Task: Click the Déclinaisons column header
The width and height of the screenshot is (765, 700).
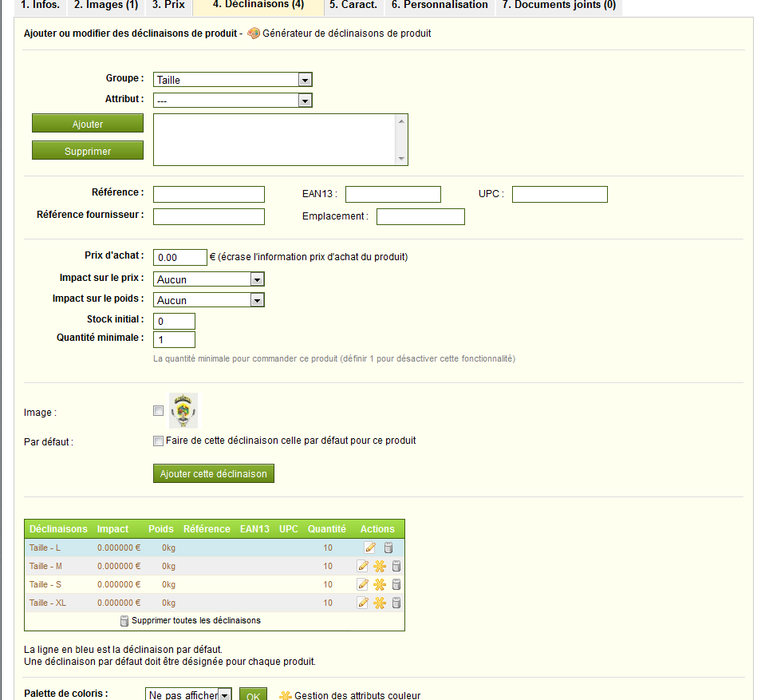Action: 58,529
